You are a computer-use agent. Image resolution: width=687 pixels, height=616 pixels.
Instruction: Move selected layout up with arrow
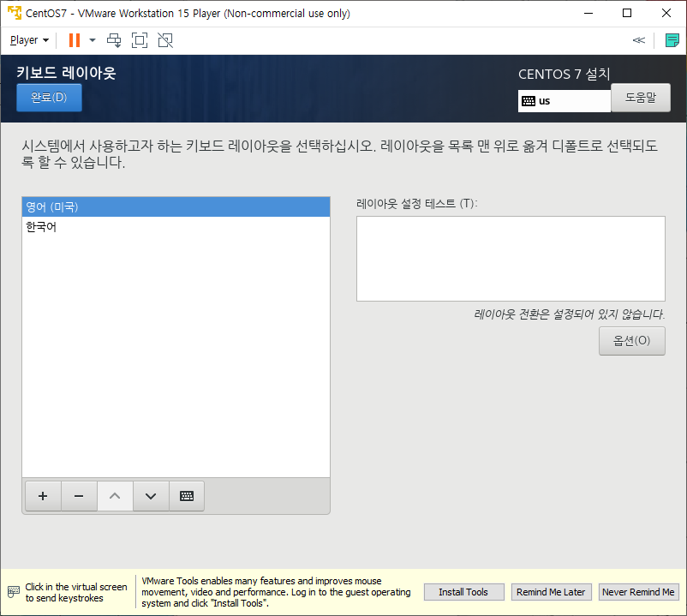tap(115, 496)
